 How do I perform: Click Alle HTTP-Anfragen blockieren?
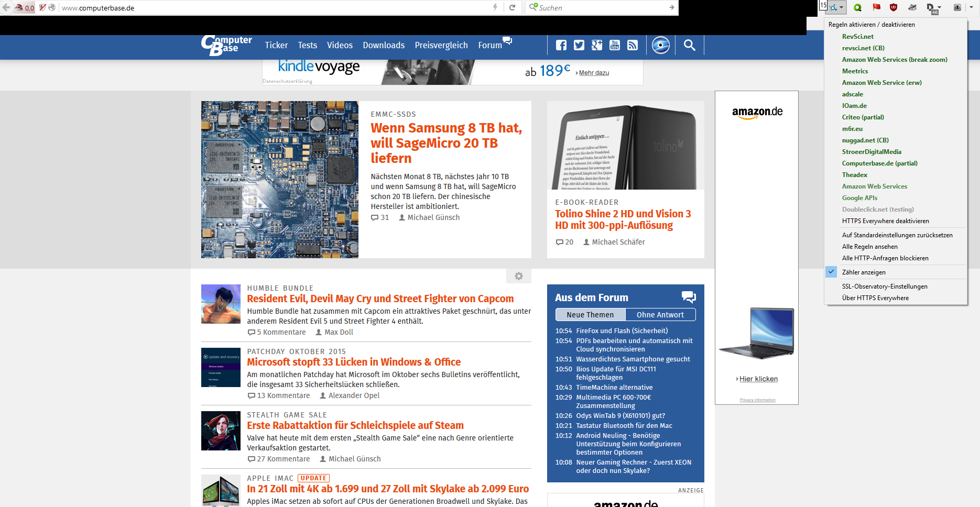[885, 258]
